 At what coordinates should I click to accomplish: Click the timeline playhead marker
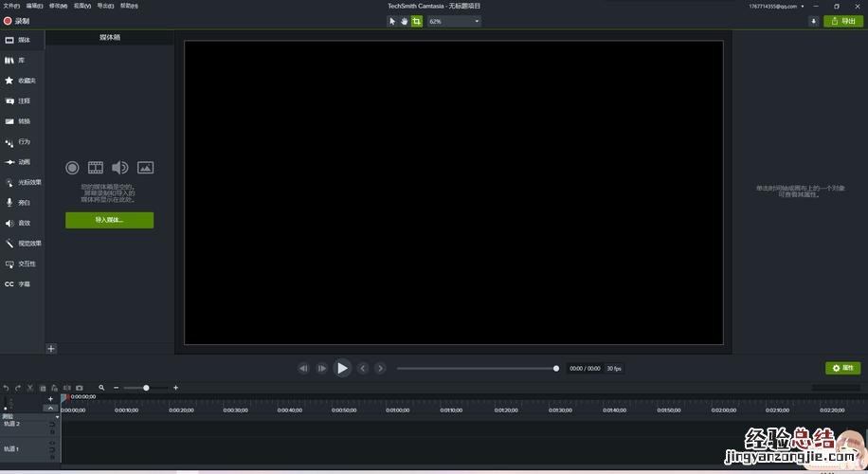(64, 397)
